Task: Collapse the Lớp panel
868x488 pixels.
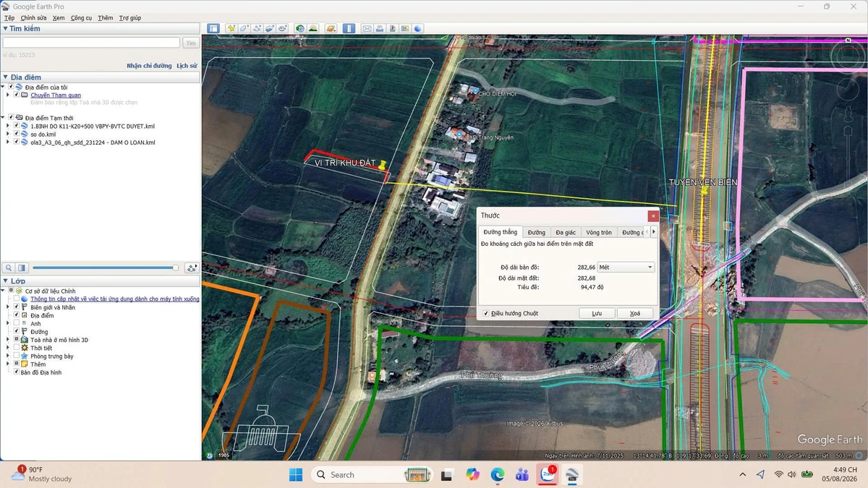Action: (x=6, y=281)
